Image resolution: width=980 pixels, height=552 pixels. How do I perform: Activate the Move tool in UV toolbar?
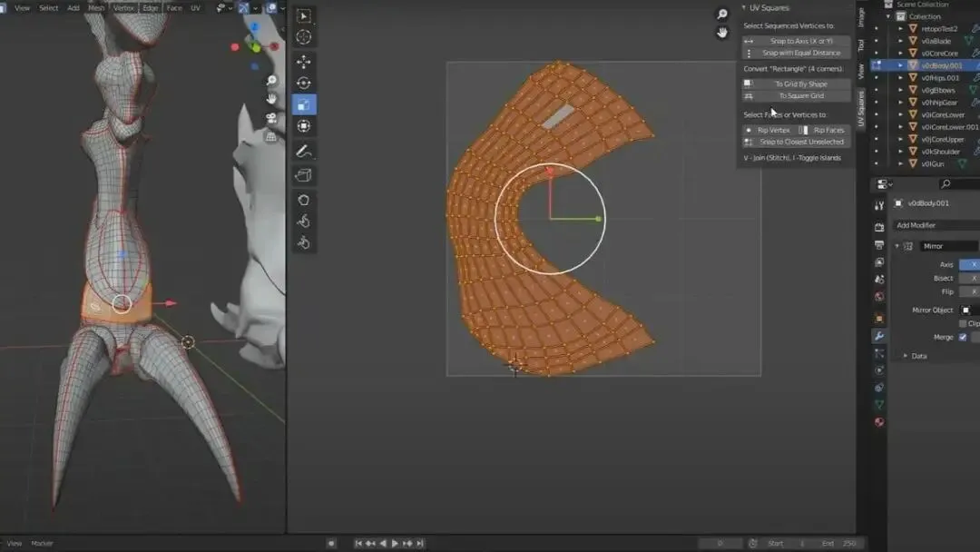(304, 62)
